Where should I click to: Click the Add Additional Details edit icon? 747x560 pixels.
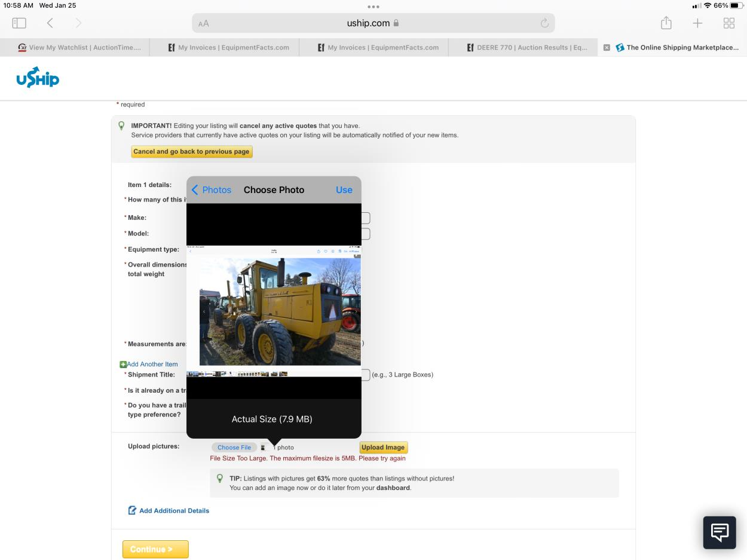(x=132, y=510)
